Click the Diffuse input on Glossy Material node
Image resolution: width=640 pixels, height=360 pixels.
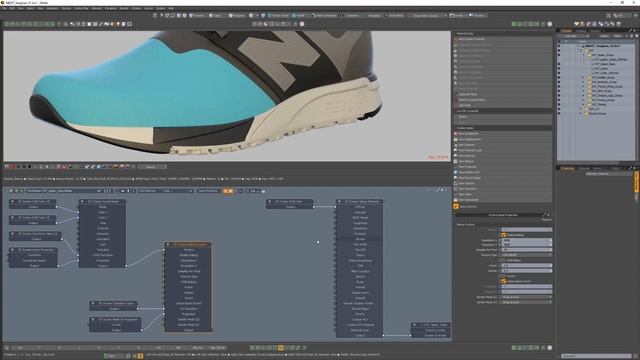point(360,207)
